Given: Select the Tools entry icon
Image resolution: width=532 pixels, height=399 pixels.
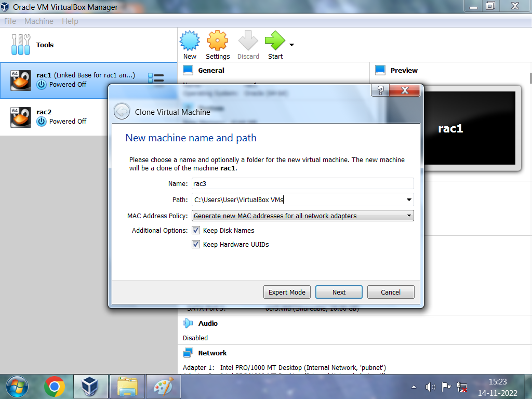Looking at the screenshot, I should (x=21, y=45).
